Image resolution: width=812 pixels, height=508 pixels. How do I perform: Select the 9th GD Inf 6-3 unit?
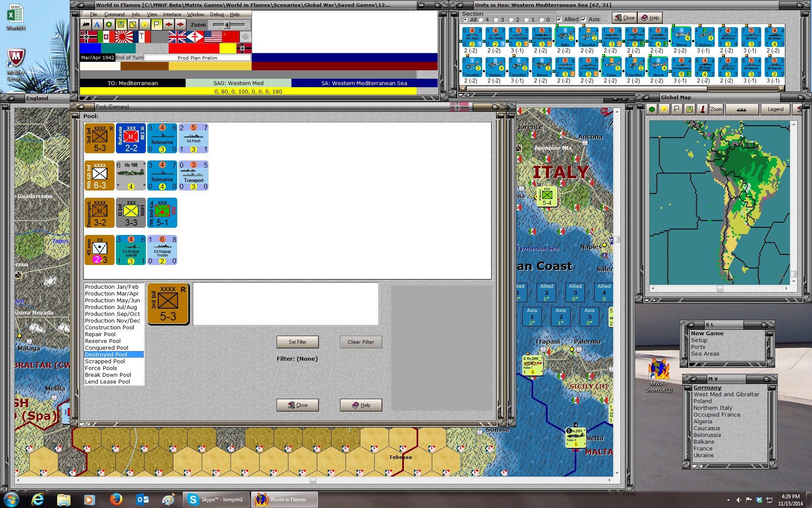(x=99, y=175)
